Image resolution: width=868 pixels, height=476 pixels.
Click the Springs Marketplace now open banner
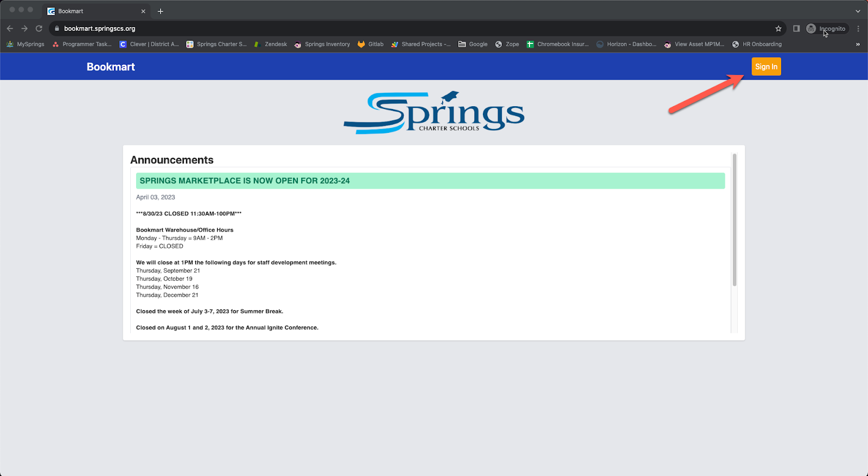(430, 181)
